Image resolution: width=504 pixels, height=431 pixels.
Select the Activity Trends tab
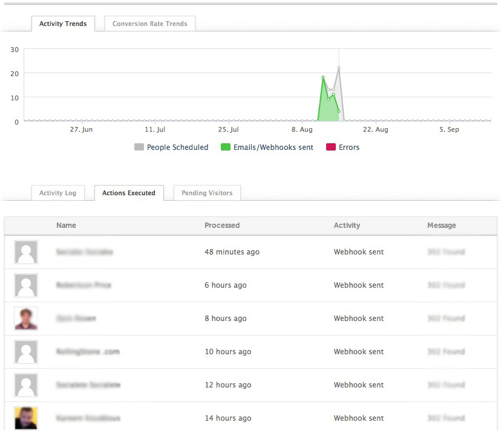click(x=63, y=24)
